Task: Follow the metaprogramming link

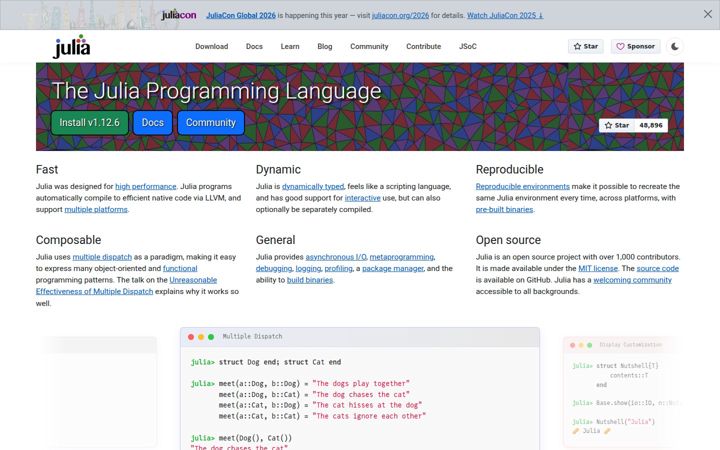Action: (401, 257)
